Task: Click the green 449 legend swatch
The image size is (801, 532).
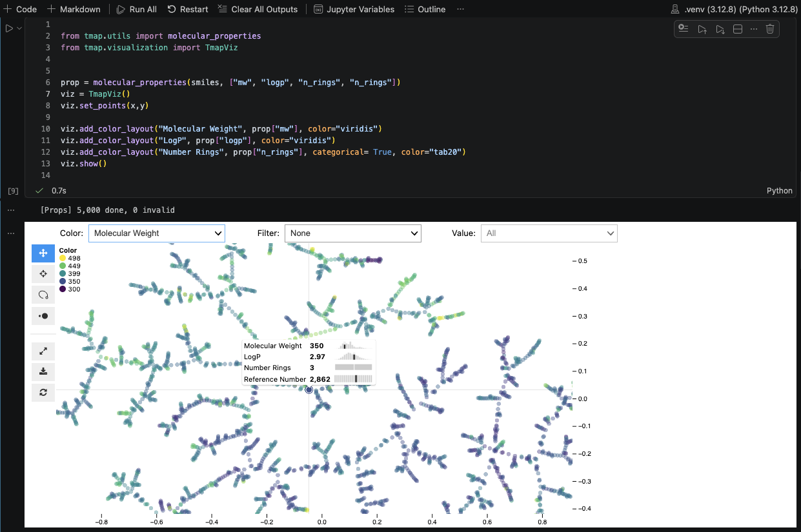Action: click(x=63, y=266)
